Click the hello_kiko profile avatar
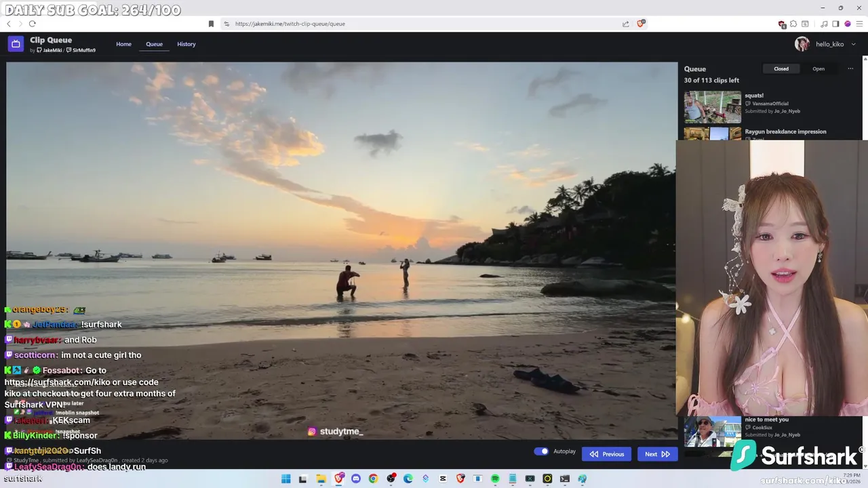This screenshot has width=868, height=488. tap(802, 44)
